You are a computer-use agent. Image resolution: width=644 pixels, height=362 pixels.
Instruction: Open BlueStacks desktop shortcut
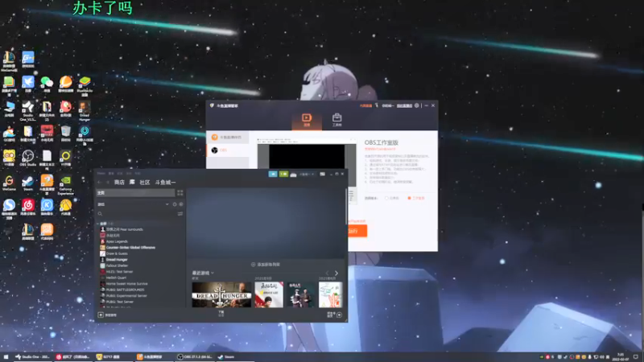tap(85, 86)
